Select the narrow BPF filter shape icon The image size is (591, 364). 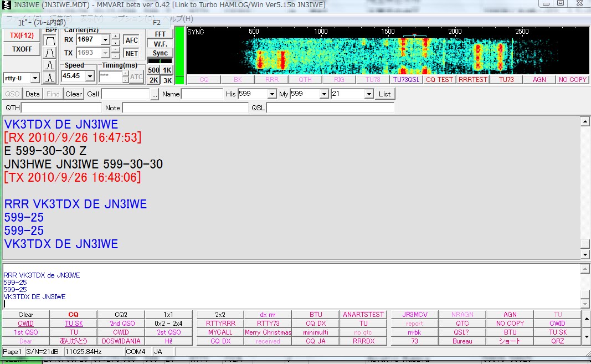coord(50,65)
